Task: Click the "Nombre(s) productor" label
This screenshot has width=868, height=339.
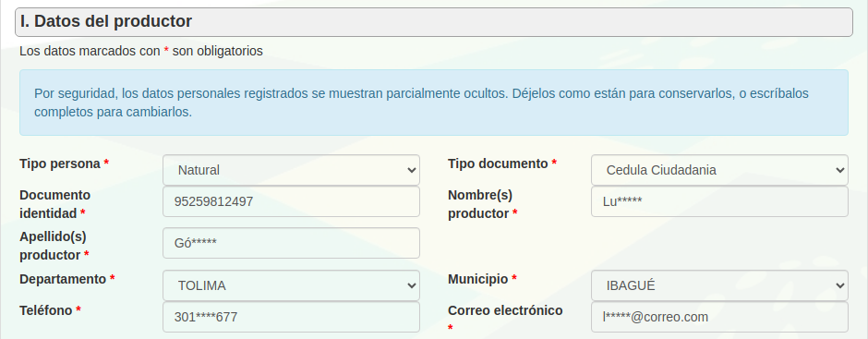Action: (x=483, y=204)
